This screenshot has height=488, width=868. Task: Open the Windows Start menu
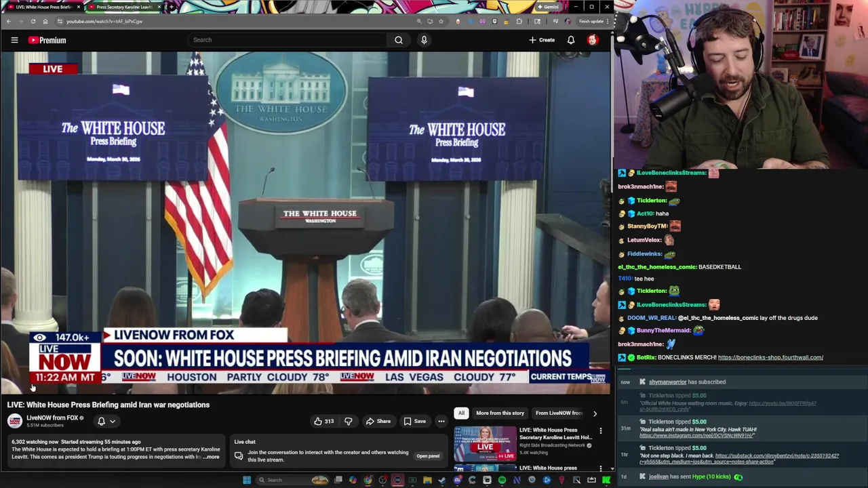point(247,480)
